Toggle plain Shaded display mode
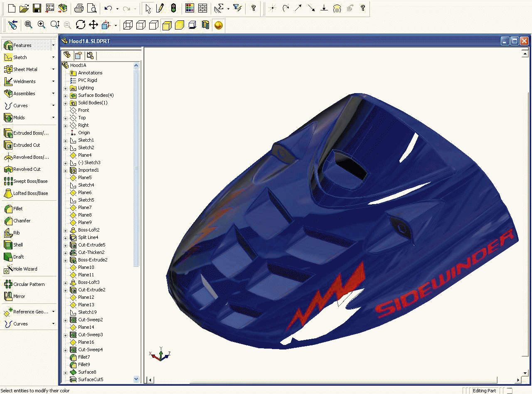This screenshot has width=532, height=394. coord(180,25)
